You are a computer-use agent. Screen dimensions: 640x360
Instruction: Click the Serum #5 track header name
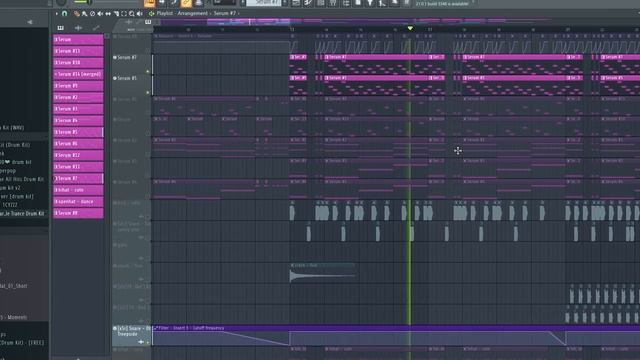127,78
